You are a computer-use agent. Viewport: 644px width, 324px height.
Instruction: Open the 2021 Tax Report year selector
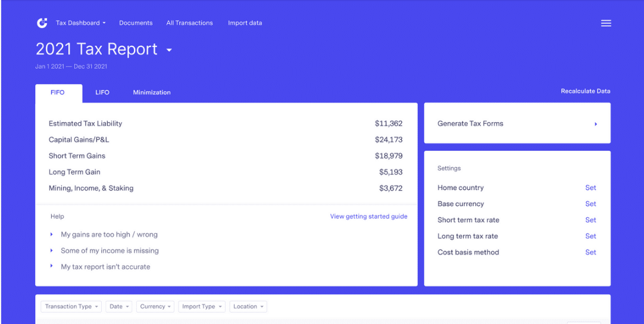[x=169, y=50]
